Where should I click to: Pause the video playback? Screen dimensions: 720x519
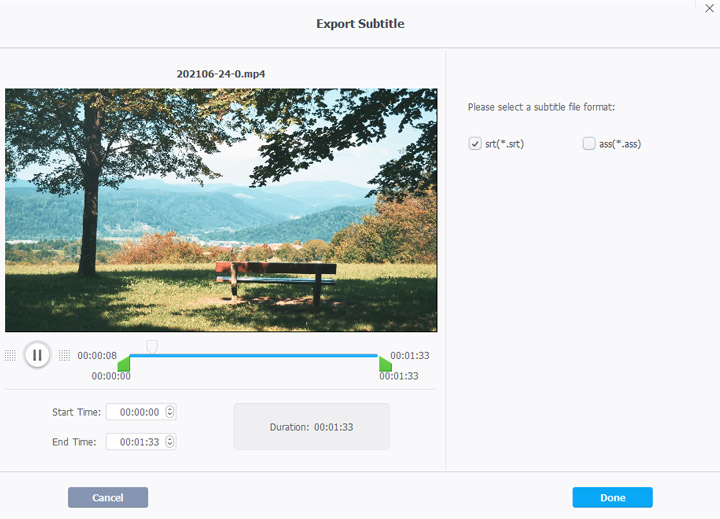click(x=37, y=355)
